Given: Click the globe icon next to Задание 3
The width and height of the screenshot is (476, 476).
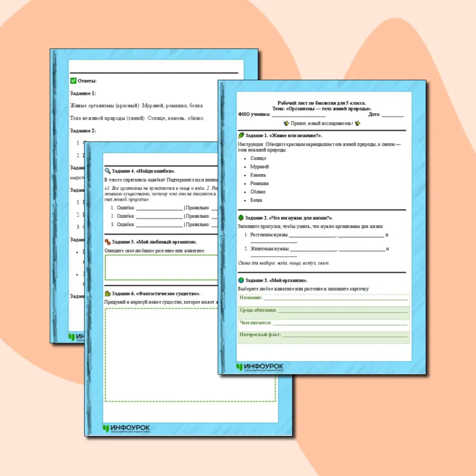Looking at the screenshot, I should point(241,280).
